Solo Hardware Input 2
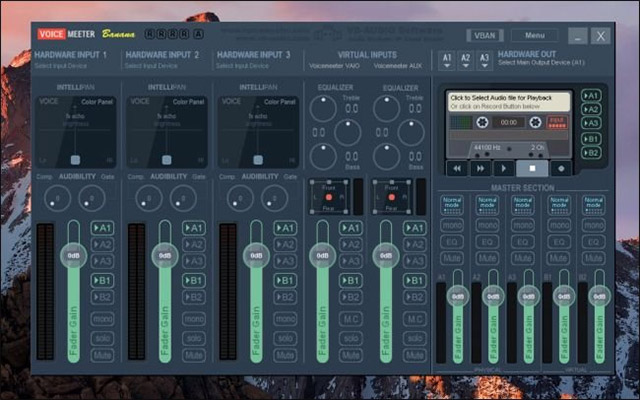The height and width of the screenshot is (400, 640). 194,338
